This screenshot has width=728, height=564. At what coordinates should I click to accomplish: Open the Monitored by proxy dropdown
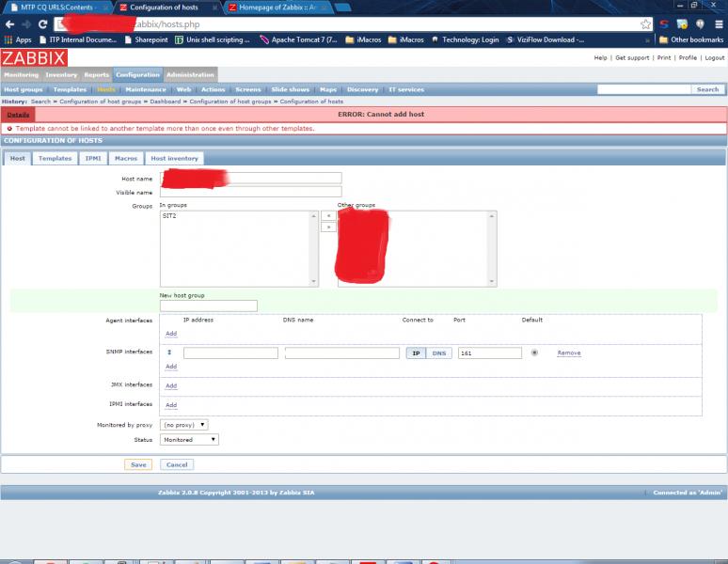click(184, 425)
